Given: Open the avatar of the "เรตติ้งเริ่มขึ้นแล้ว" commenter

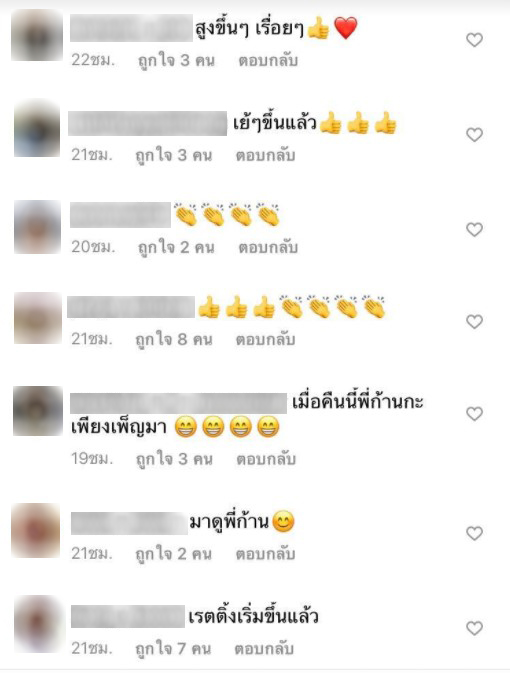Looking at the screenshot, I should 39,624.
